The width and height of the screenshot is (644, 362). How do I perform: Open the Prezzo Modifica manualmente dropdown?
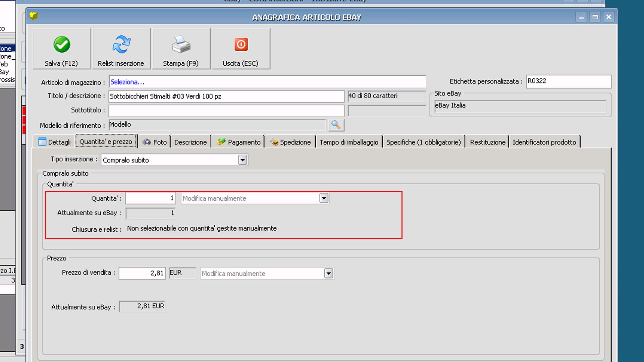[328, 274]
